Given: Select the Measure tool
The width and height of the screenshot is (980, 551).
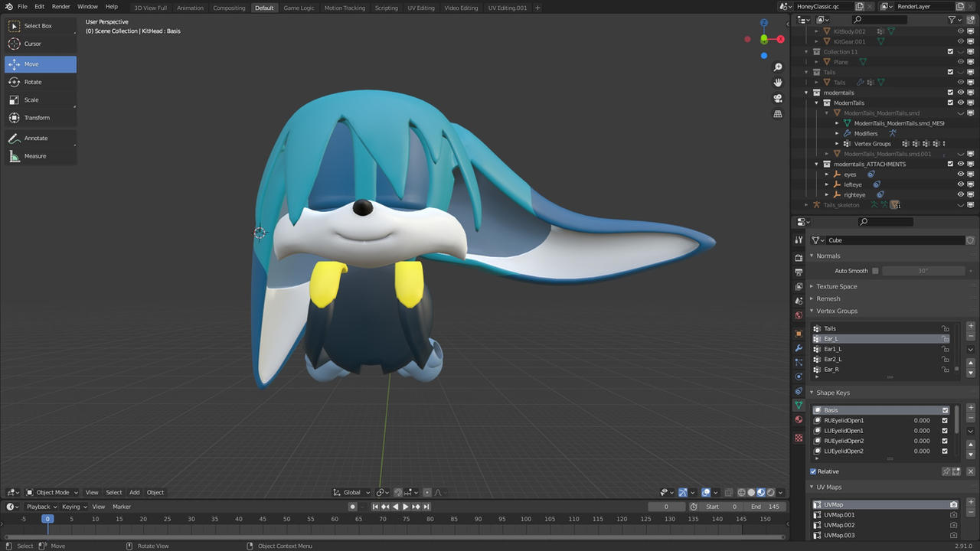Looking at the screenshot, I should pos(41,156).
